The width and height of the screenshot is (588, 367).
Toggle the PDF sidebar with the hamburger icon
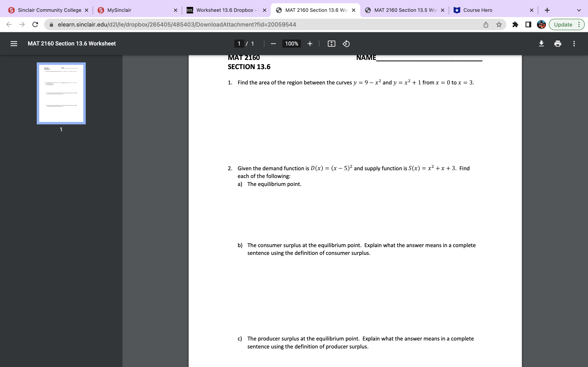coord(14,44)
